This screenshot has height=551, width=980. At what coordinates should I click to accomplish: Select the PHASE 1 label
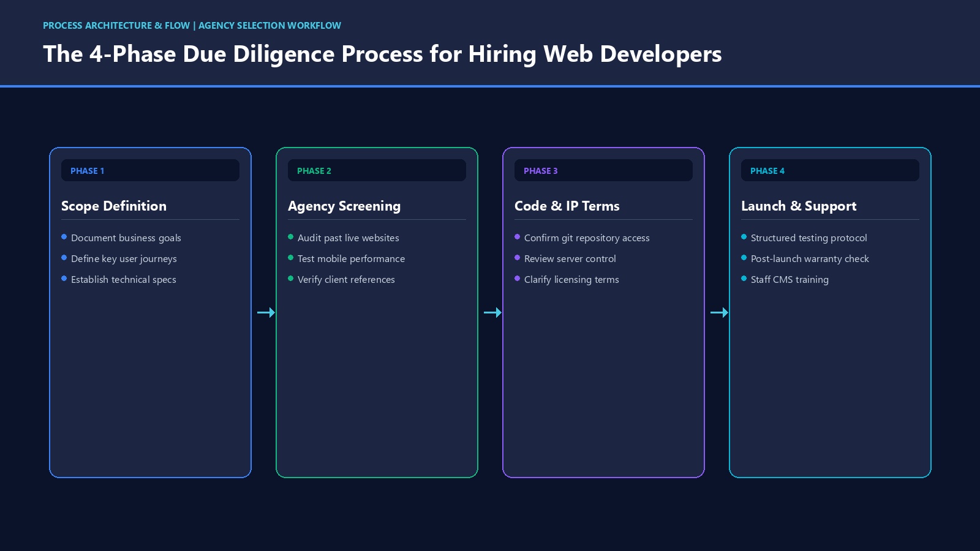(x=88, y=171)
